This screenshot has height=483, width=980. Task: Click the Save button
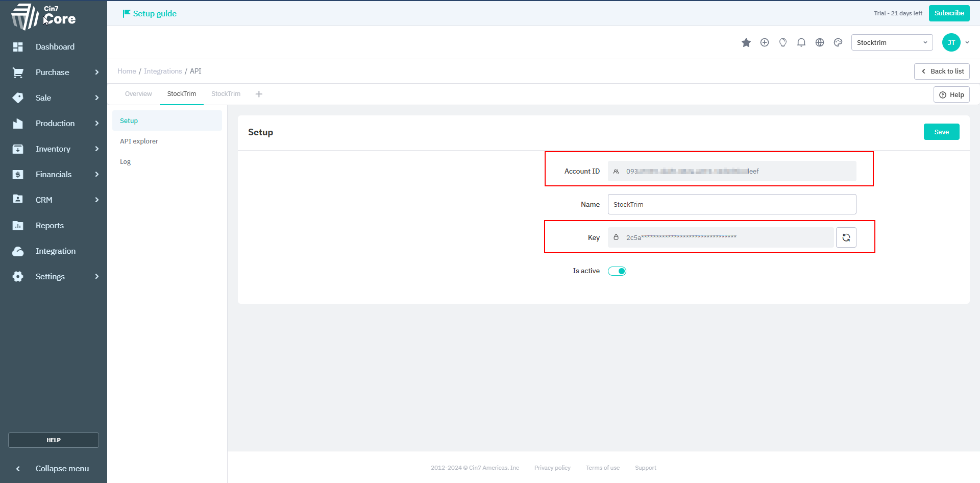click(x=941, y=132)
